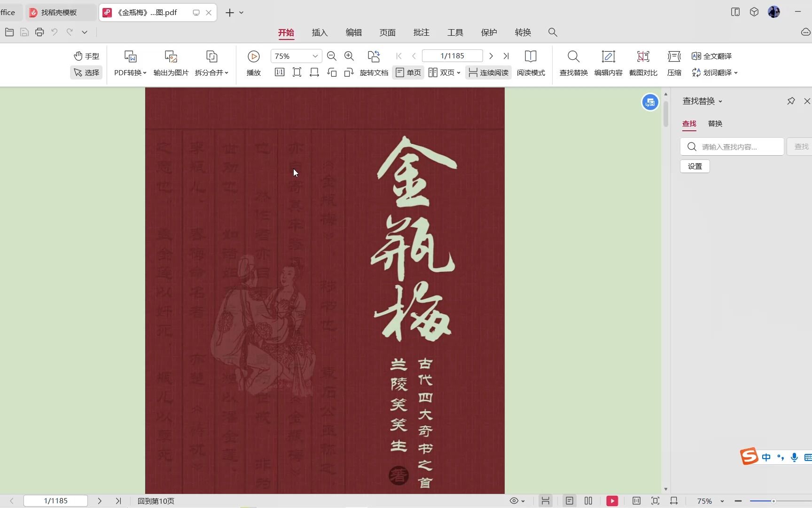Screen dimensions: 812x508
Task: Toggle 单页 single page layout
Action: pos(408,72)
